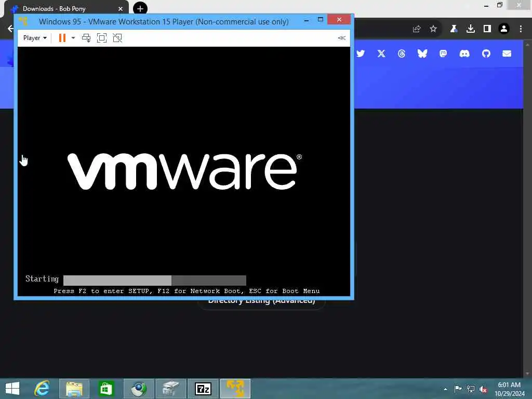Open the X social link icon
Screen dimensions: 532x399
pos(381,54)
